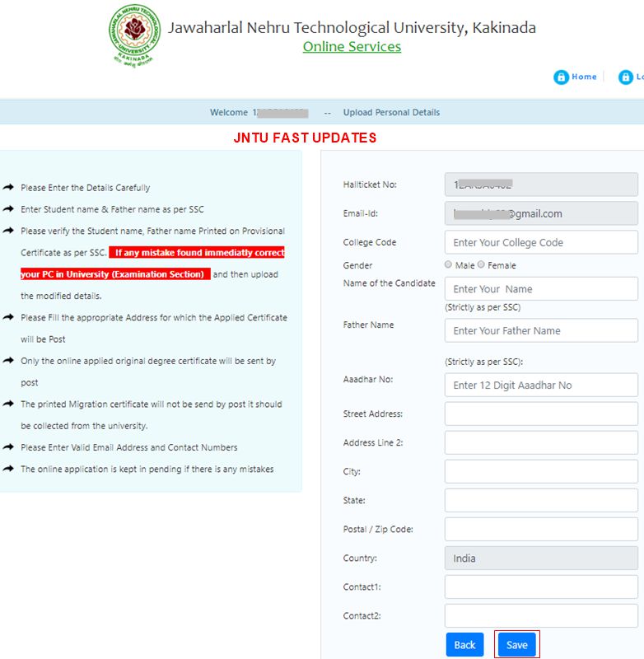644x659 pixels.
Task: Click the JNTU Kakinada university logo
Action: (x=134, y=35)
